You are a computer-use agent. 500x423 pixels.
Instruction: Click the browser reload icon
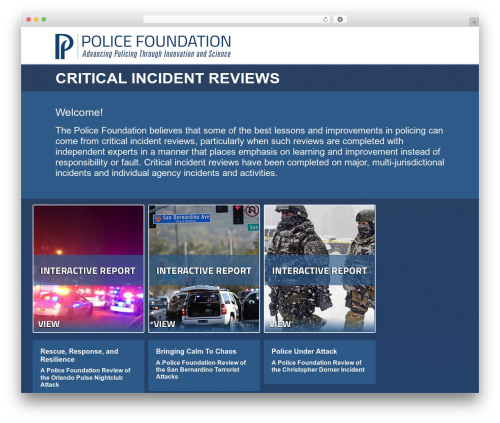click(x=325, y=19)
